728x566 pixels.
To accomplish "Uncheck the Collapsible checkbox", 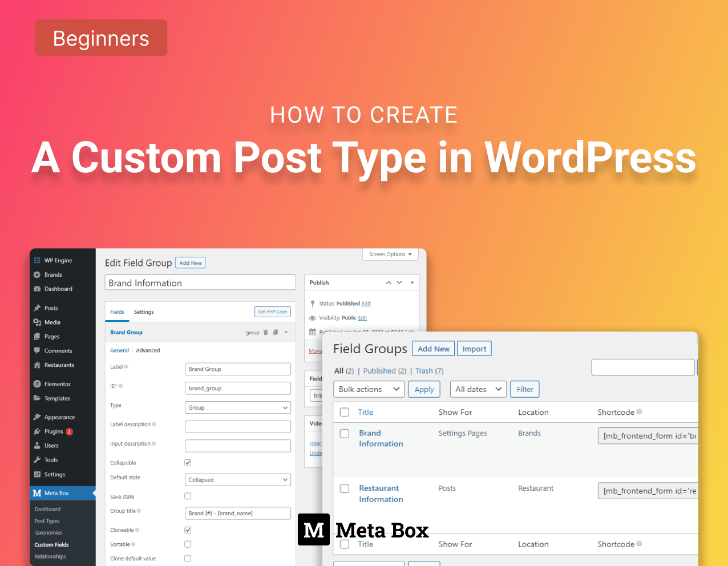I will pyautogui.click(x=188, y=463).
